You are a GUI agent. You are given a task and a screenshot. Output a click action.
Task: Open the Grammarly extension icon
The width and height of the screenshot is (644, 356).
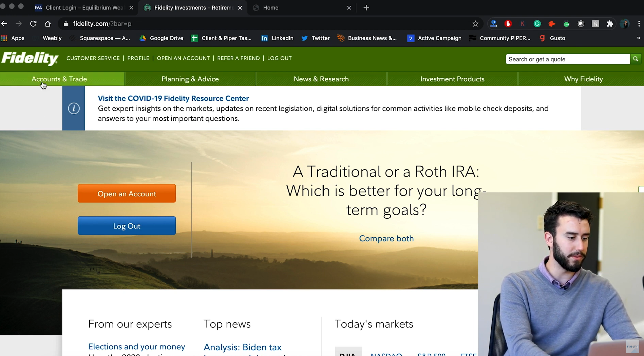click(x=537, y=24)
